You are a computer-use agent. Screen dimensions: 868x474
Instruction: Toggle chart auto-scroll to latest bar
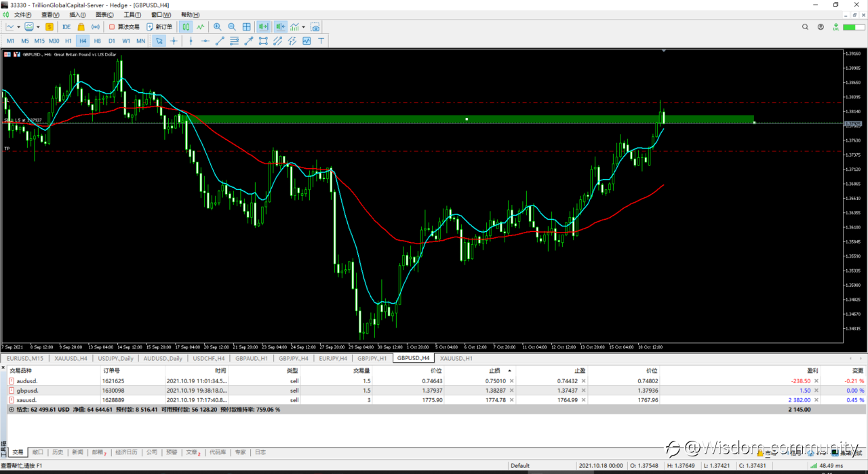(263, 27)
